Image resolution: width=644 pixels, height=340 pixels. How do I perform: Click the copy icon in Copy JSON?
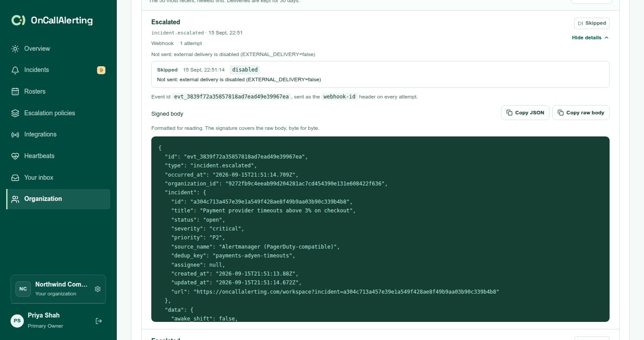pyautogui.click(x=509, y=113)
